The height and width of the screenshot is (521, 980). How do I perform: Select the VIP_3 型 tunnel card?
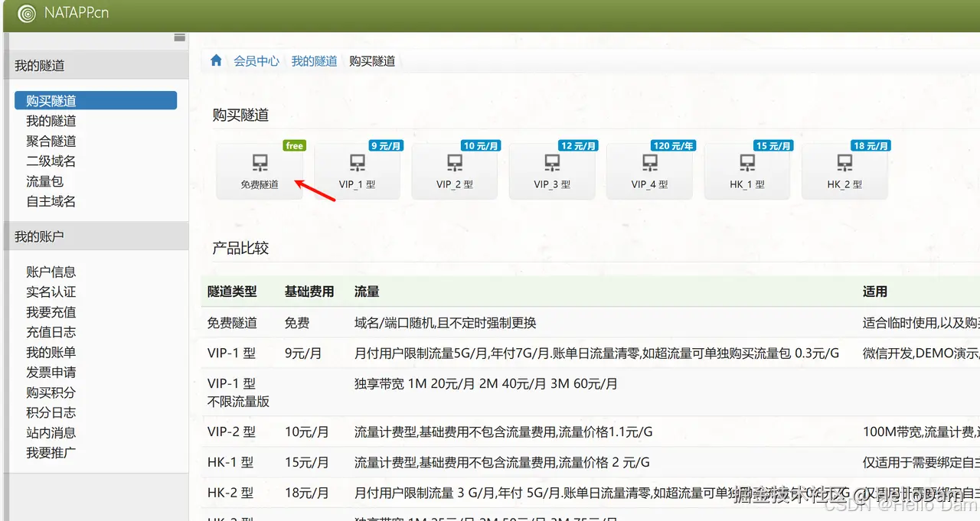click(x=552, y=171)
